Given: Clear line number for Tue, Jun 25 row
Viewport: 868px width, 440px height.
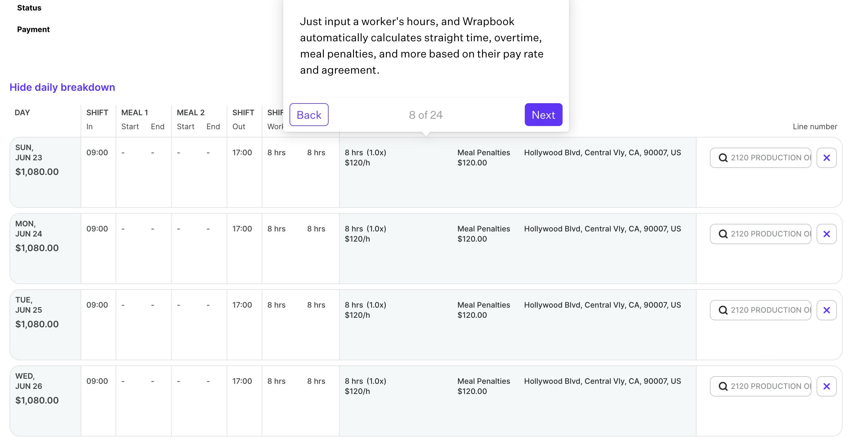Looking at the screenshot, I should 826,310.
